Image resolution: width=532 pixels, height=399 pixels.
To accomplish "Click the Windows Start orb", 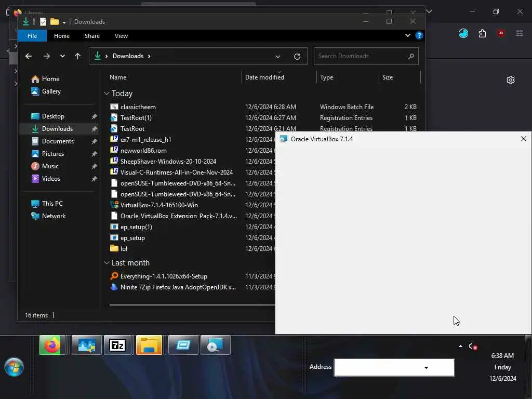I will 14,367.
